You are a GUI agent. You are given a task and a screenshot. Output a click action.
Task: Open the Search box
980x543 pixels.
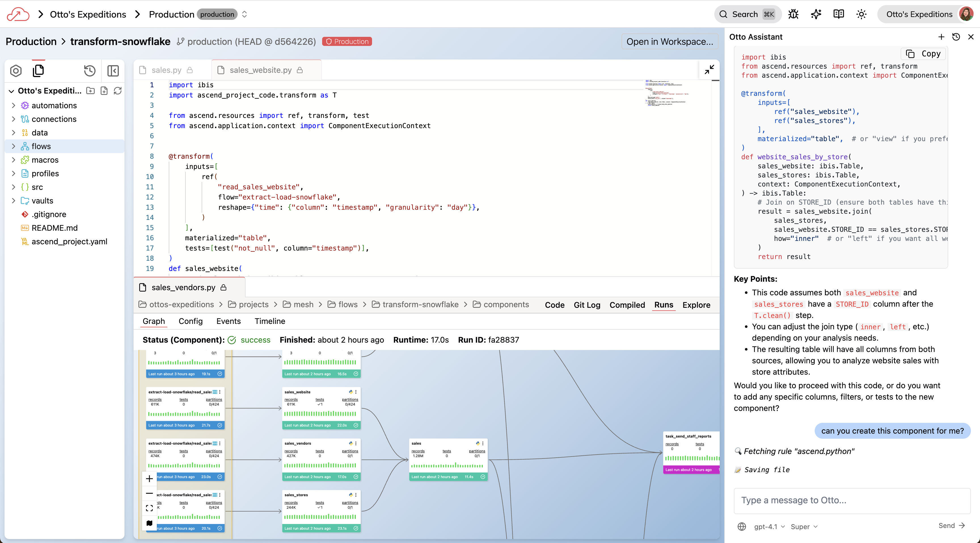point(747,14)
